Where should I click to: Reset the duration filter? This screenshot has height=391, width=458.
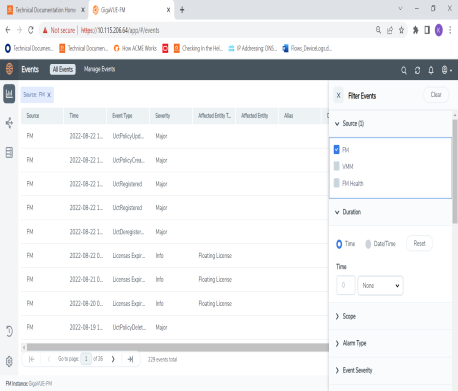click(x=419, y=243)
